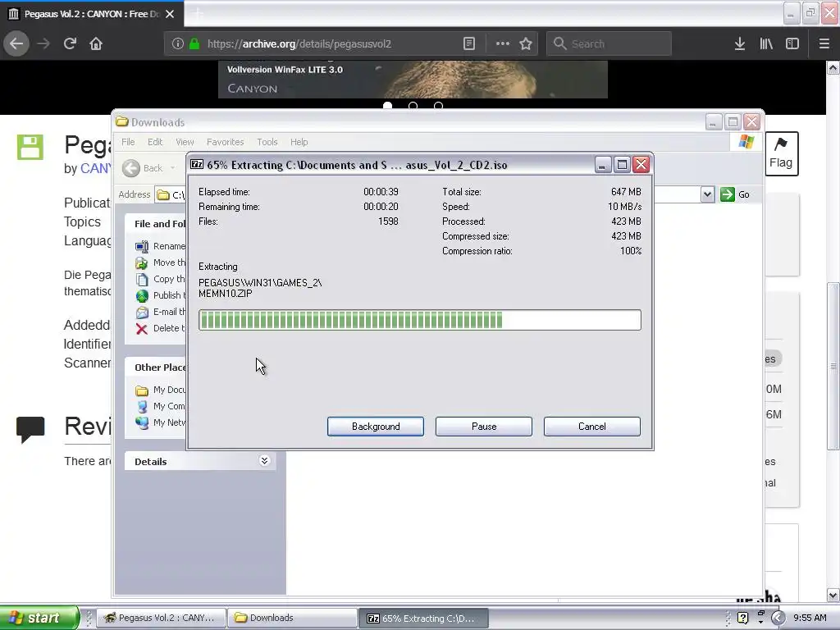Viewport: 840px width, 630px height.
Task: Cancel the 7-Zip extraction
Action: tap(592, 427)
